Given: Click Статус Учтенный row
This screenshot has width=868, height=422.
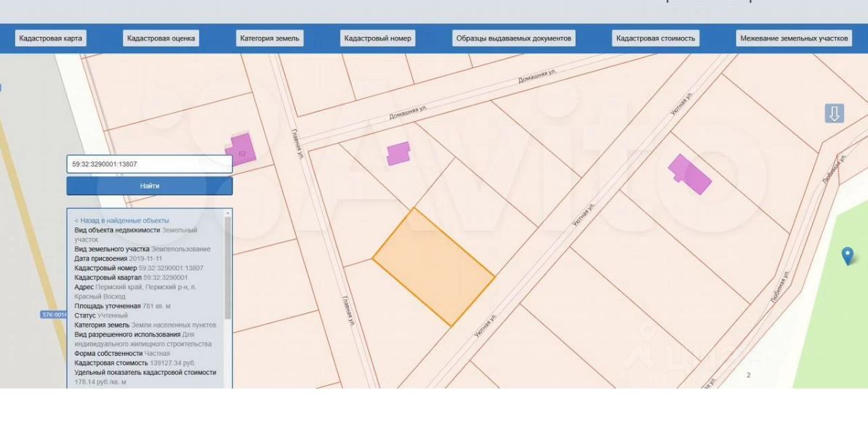Looking at the screenshot, I should [101, 315].
